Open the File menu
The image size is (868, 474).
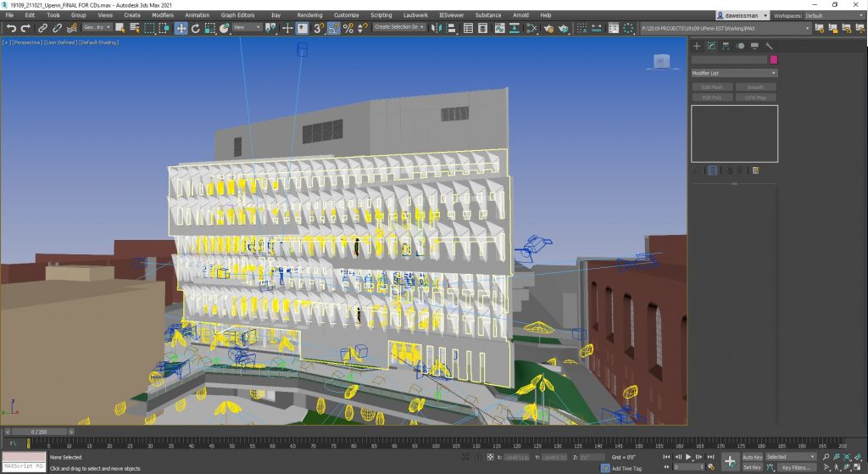(9, 15)
